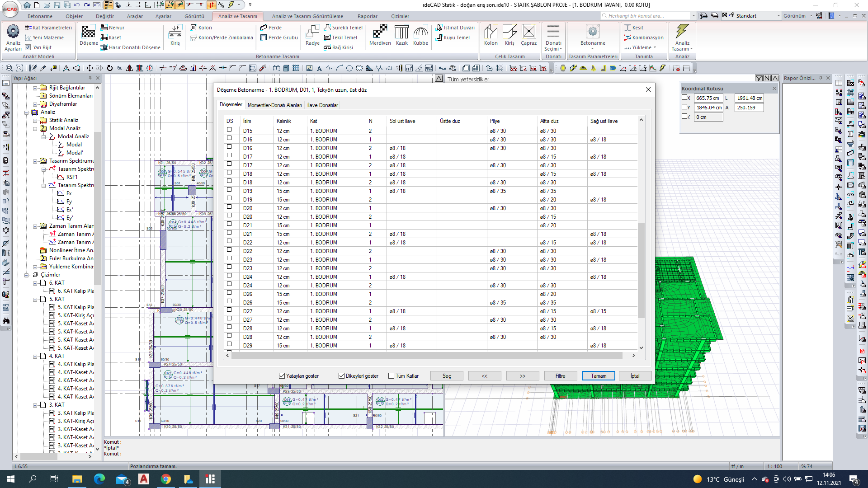Open the ideCAD app in taskbar
The image size is (868, 488).
click(210, 479)
